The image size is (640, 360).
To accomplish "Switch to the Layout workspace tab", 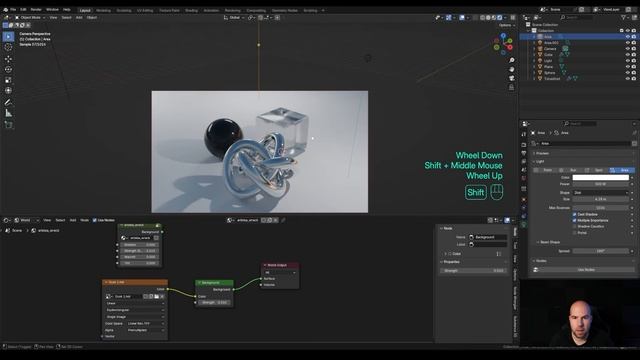I will coord(85,11).
